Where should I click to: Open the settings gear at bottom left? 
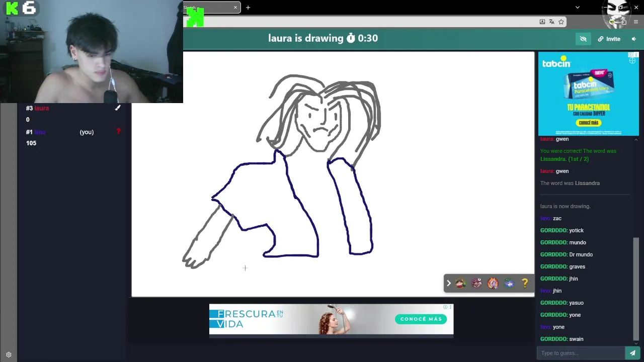(x=9, y=354)
